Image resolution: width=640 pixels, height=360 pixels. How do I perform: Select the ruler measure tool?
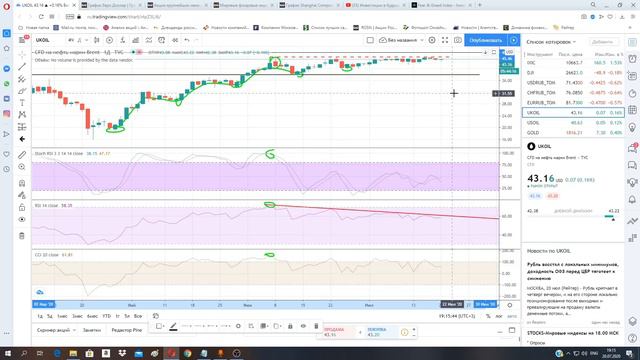tap(22, 155)
